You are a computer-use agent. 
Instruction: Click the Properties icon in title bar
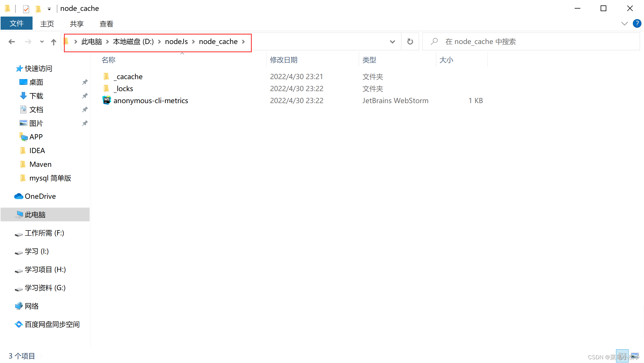(x=26, y=9)
